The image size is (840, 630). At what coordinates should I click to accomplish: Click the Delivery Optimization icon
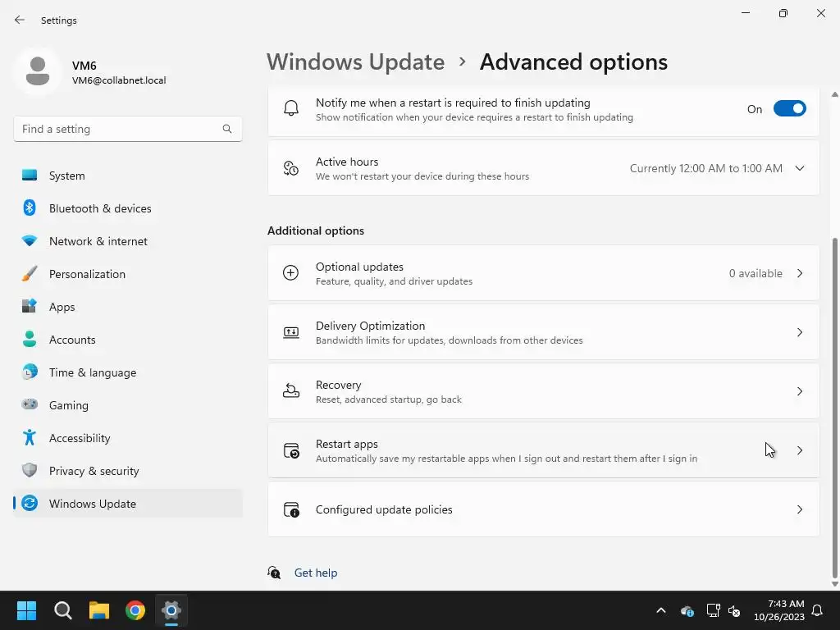coord(291,332)
